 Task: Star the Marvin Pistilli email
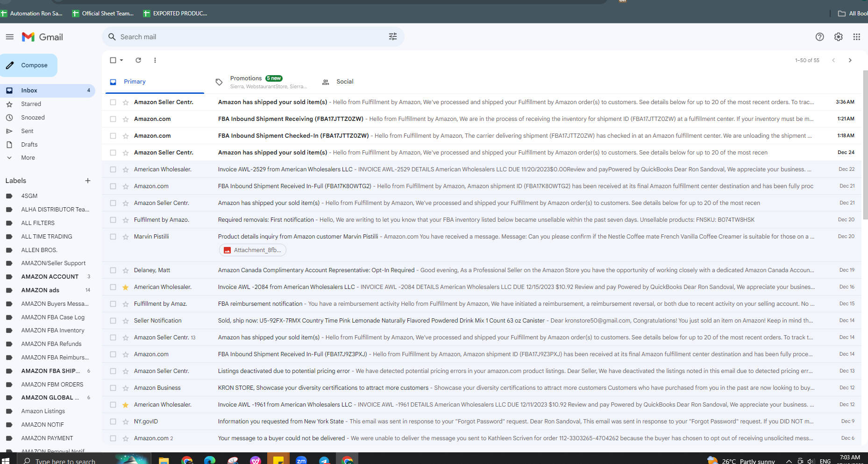pyautogui.click(x=126, y=237)
